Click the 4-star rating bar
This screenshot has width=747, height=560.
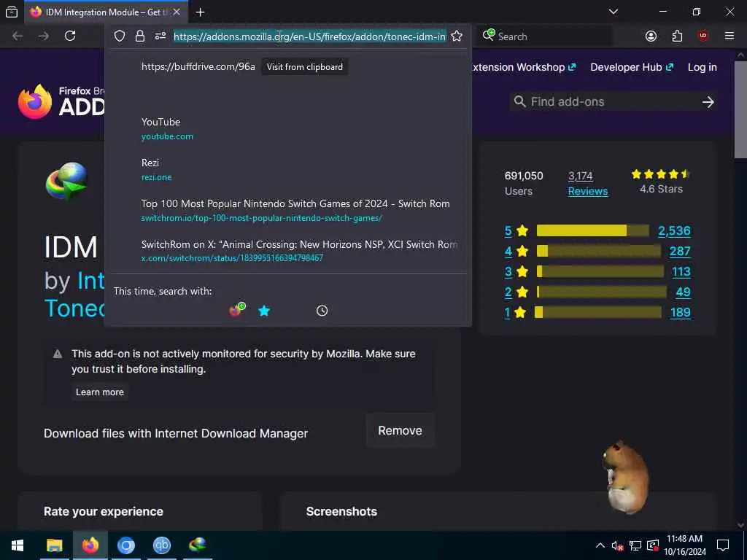(598, 251)
